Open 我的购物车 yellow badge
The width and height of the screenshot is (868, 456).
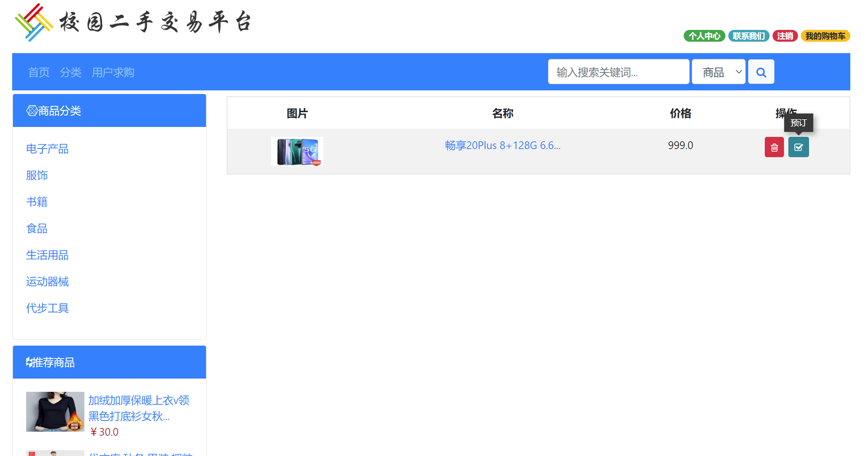pos(825,36)
